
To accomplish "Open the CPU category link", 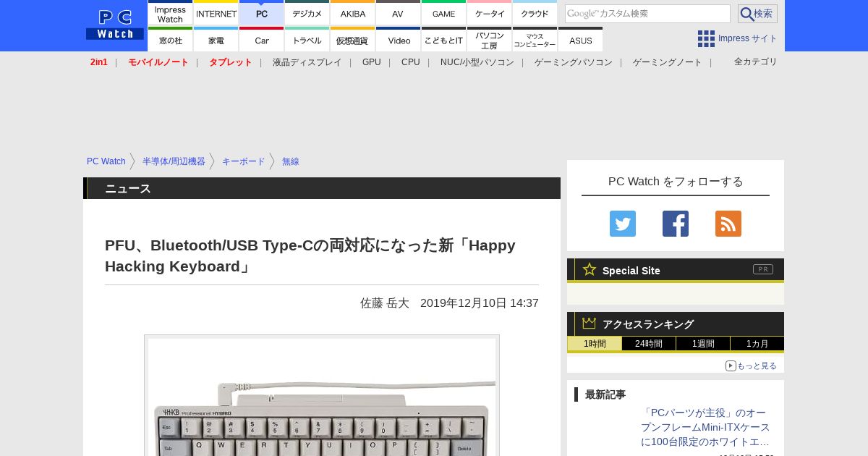I will coord(411,62).
